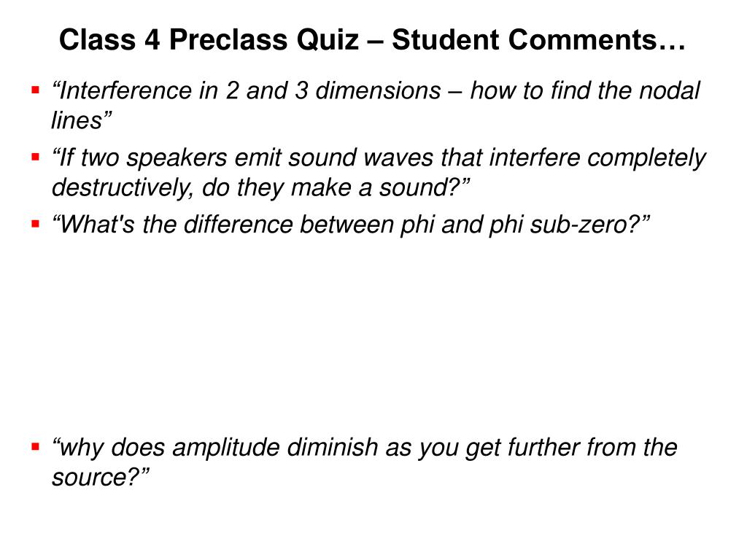The width and height of the screenshot is (747, 560).
Task: Click the word 'source?' in the last comment
Action: pos(95,477)
